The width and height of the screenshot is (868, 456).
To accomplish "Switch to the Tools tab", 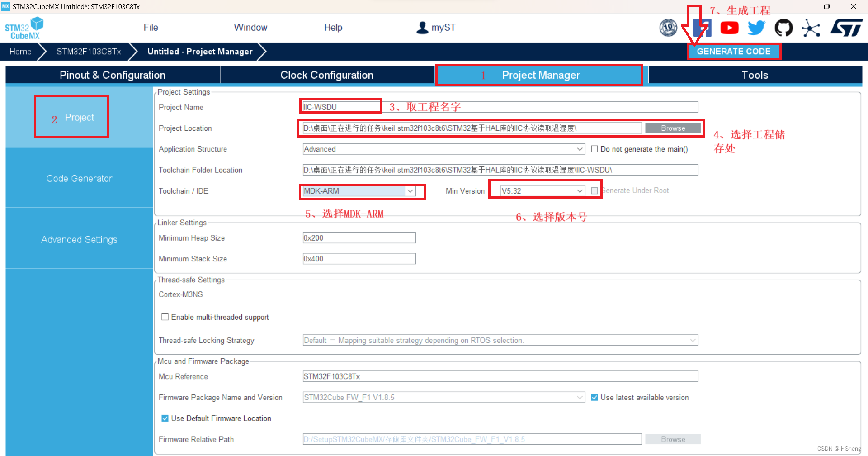I will [x=755, y=75].
